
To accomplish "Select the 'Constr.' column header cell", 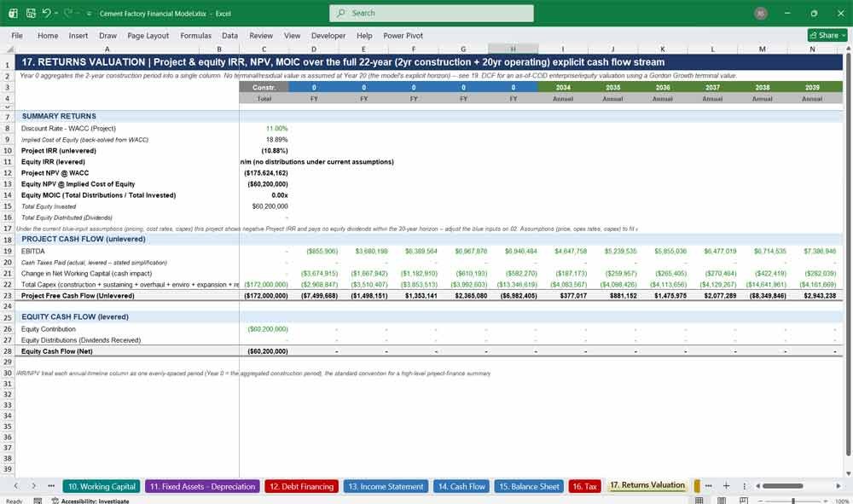I will 264,87.
